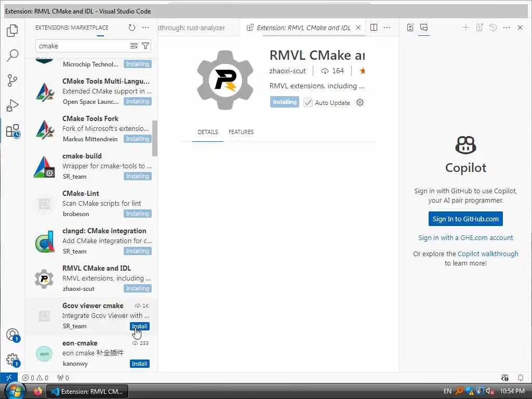
Task: Open the muted volume tray icon
Action: tap(490, 391)
